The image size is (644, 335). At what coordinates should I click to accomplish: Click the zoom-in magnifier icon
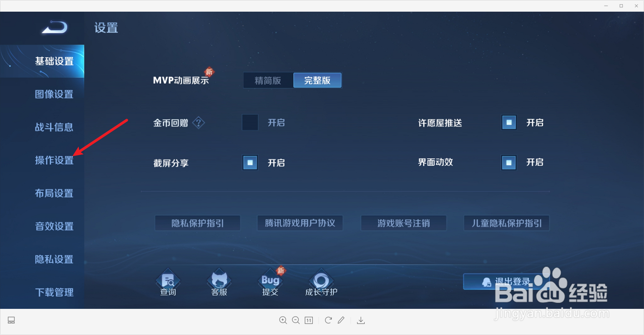[283, 320]
